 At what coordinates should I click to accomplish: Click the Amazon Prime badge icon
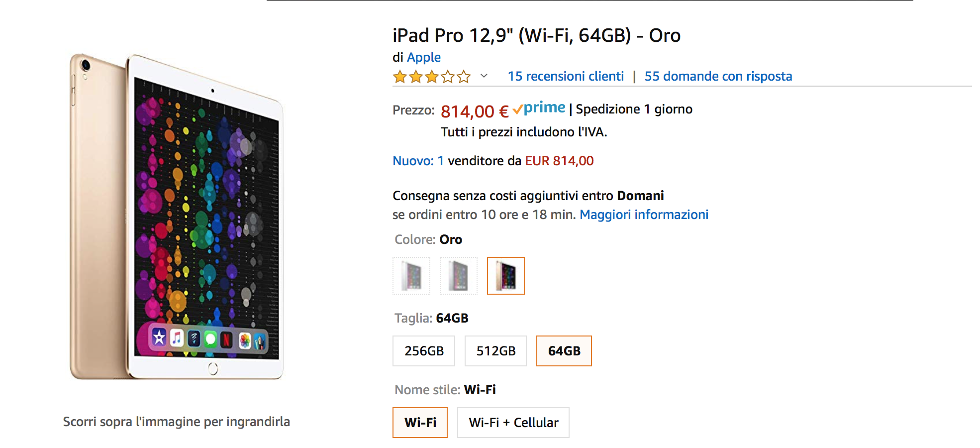click(x=540, y=108)
